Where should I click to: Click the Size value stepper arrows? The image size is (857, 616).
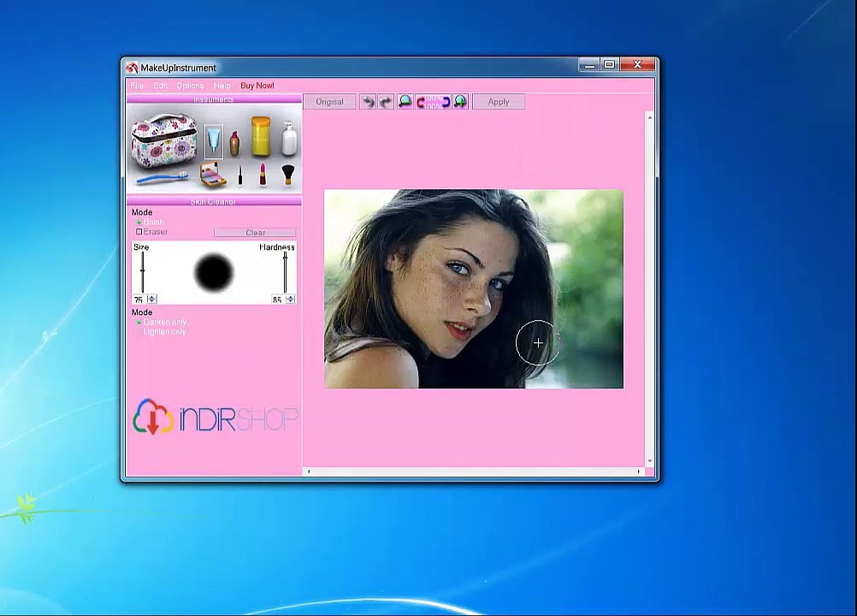[152, 299]
